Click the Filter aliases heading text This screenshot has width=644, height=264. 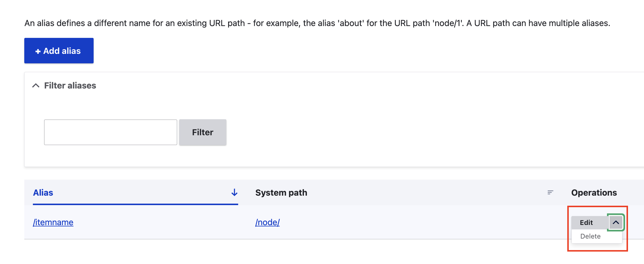pyautogui.click(x=70, y=86)
